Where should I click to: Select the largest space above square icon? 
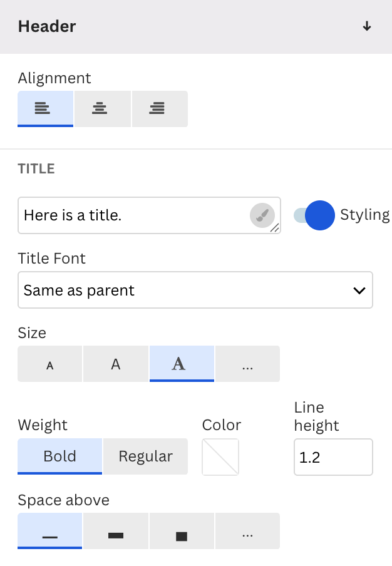pos(182,532)
